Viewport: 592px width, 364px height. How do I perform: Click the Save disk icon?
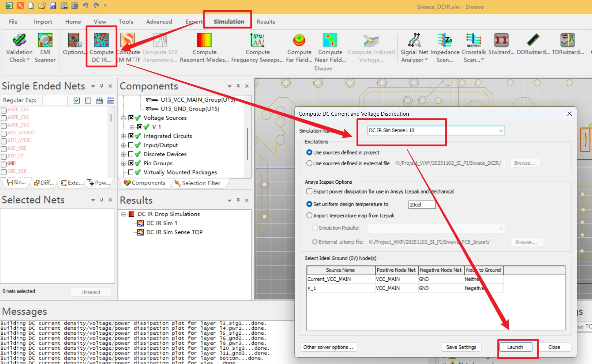click(x=53, y=5)
